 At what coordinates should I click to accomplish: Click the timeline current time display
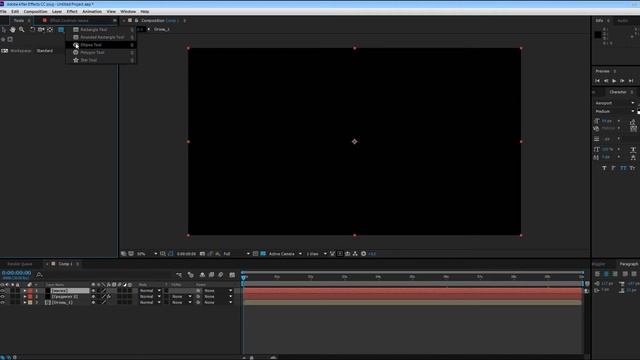tap(16, 273)
